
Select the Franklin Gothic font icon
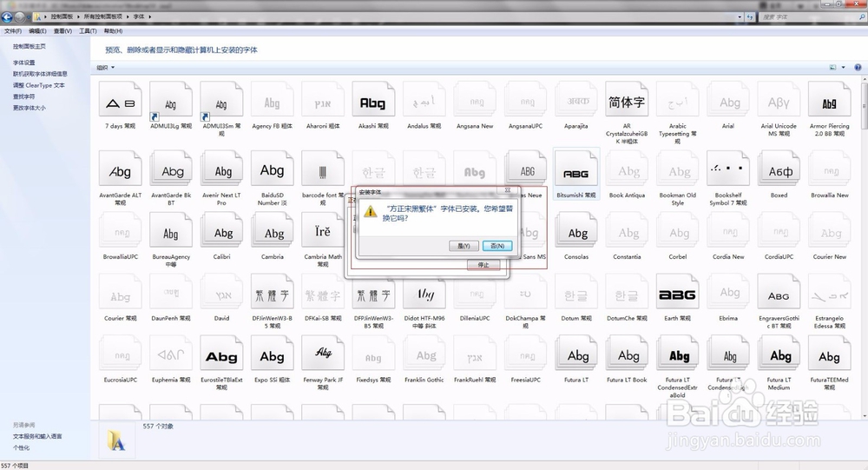(x=424, y=354)
